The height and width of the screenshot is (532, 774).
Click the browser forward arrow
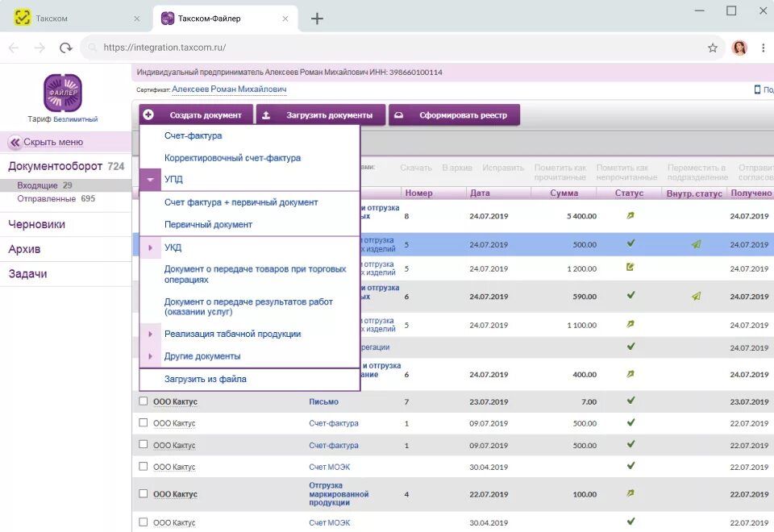click(40, 48)
